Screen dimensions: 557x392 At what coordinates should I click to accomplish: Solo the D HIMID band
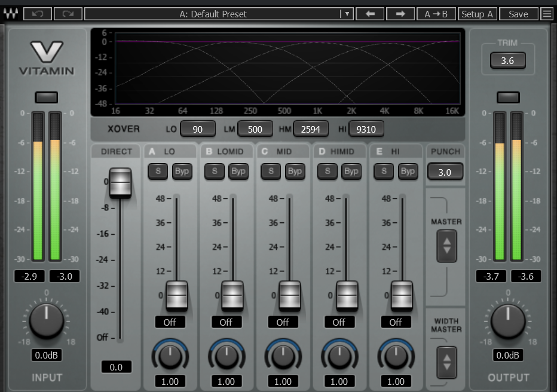click(327, 171)
